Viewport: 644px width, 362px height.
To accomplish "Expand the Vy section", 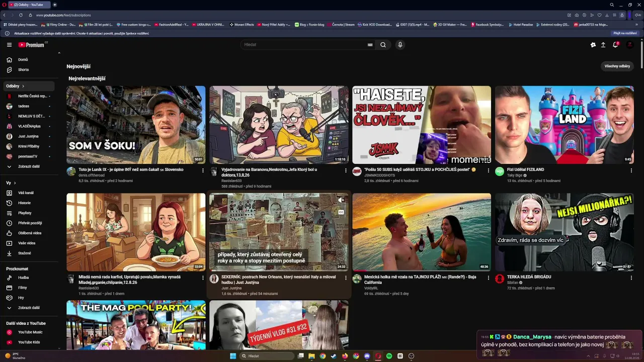I will [11, 183].
